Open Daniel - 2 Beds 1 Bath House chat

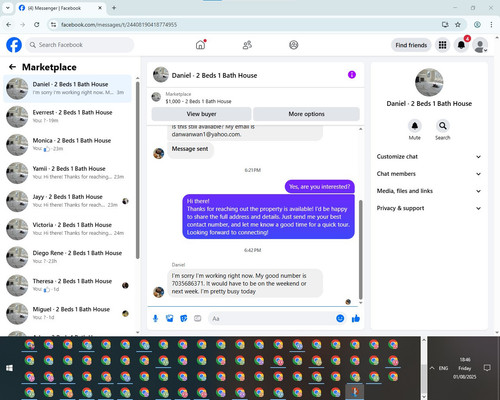point(67,88)
